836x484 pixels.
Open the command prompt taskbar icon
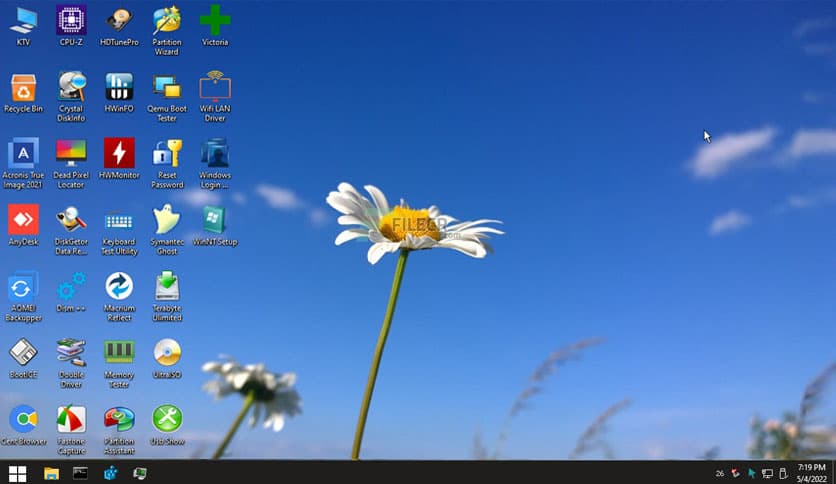pos(81,473)
